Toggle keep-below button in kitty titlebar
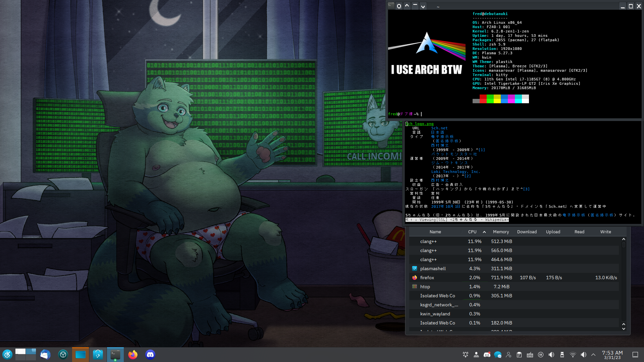644x362 pixels. tap(423, 6)
